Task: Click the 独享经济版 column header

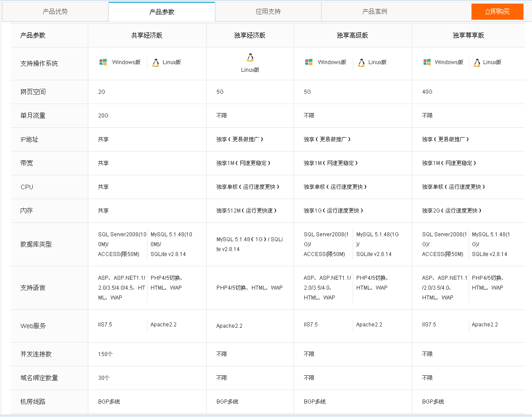Action: pos(250,35)
